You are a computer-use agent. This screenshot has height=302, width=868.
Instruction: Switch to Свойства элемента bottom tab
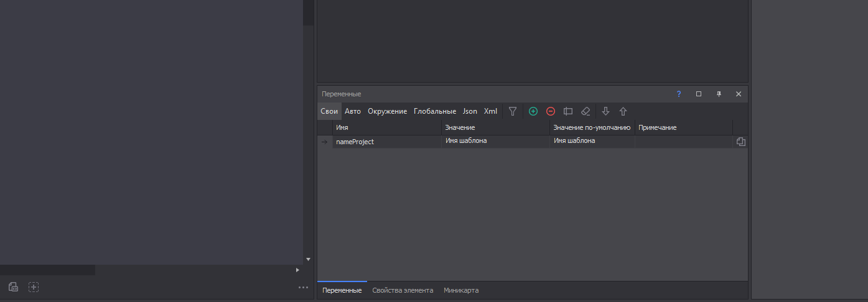click(403, 290)
